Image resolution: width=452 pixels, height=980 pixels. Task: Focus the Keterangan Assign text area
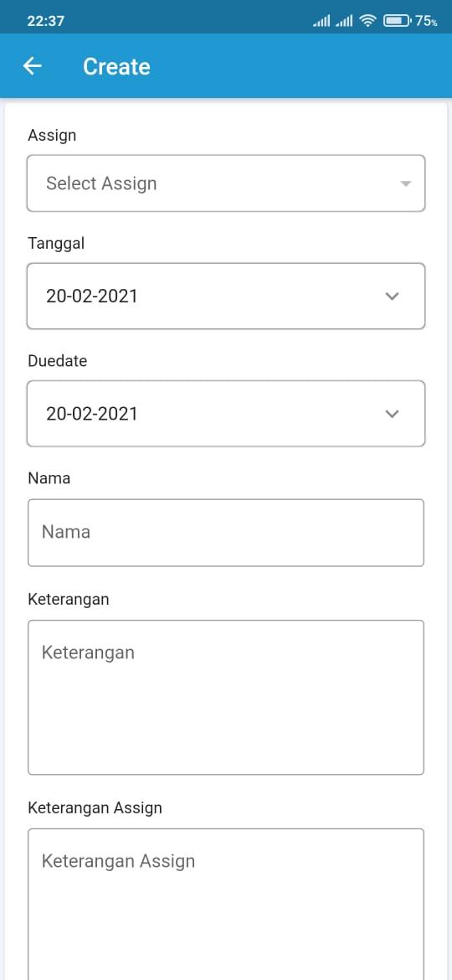pyautogui.click(x=226, y=905)
